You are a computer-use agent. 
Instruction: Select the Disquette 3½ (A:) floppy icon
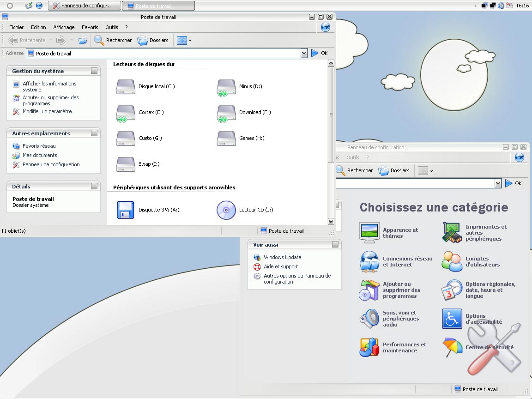(x=126, y=210)
